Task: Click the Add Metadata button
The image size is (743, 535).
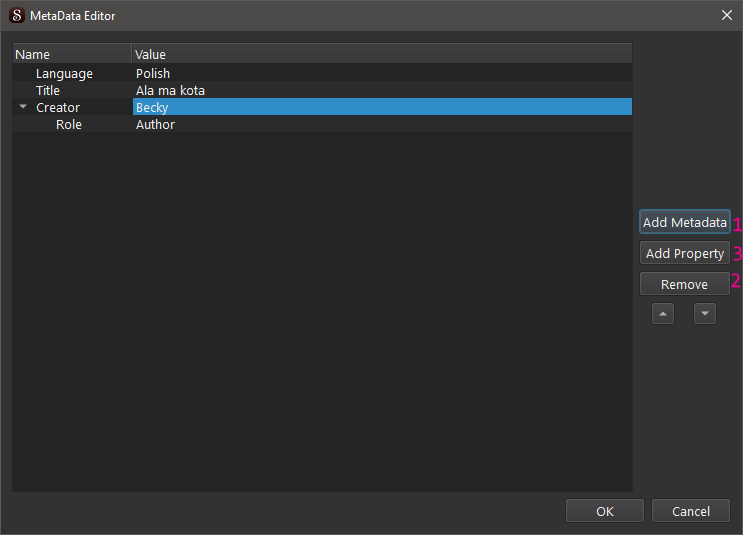Action: 685,222
